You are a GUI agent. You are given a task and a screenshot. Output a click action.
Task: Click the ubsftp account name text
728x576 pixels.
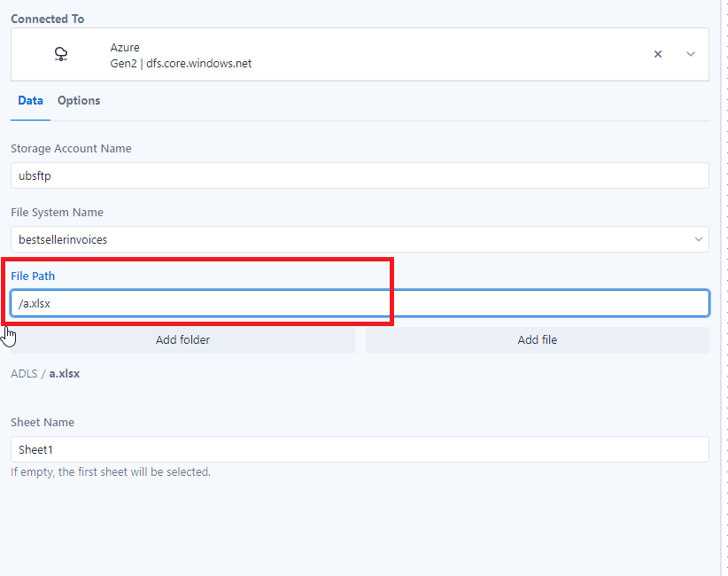tap(34, 175)
